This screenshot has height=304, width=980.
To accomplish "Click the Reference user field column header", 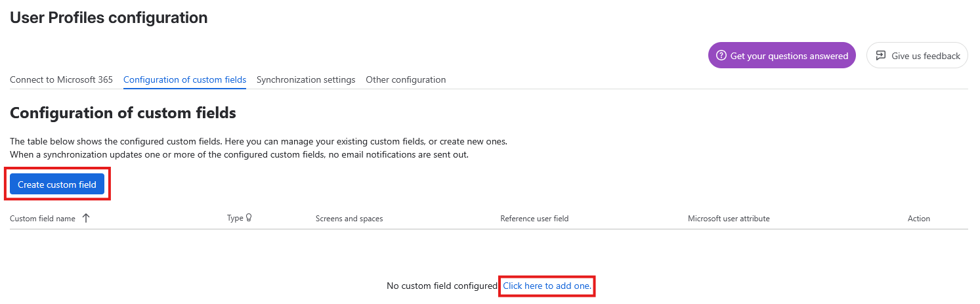I will tap(534, 219).
